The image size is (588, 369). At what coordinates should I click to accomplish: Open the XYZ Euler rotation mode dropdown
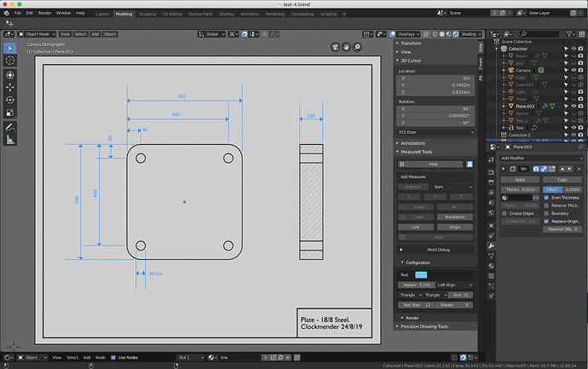tap(435, 134)
